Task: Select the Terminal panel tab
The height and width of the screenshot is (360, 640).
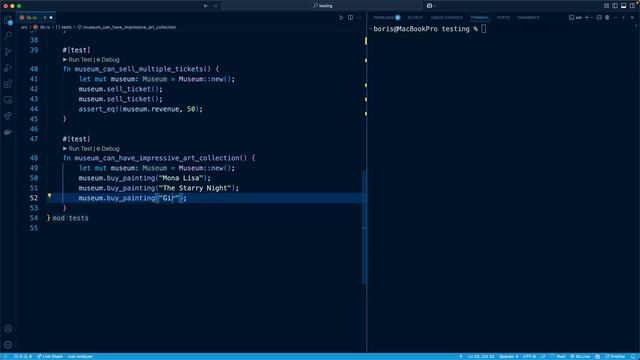Action: click(480, 18)
